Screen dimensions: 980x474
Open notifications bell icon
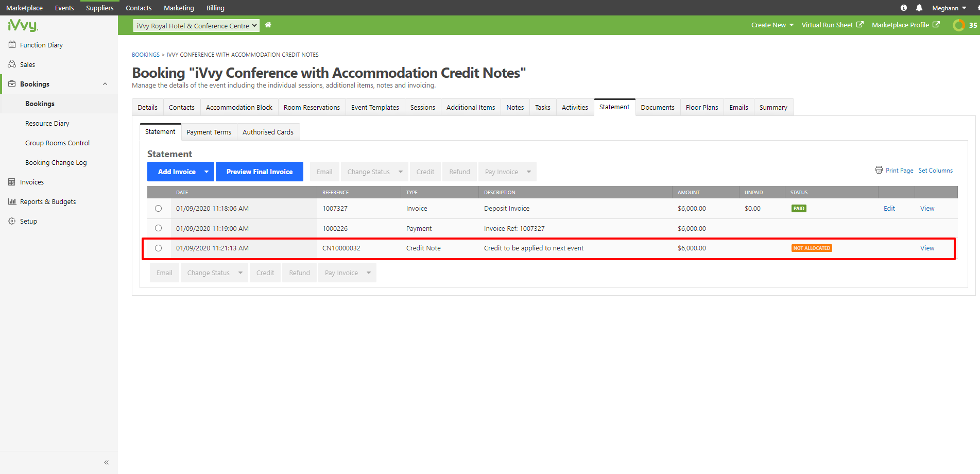coord(919,8)
